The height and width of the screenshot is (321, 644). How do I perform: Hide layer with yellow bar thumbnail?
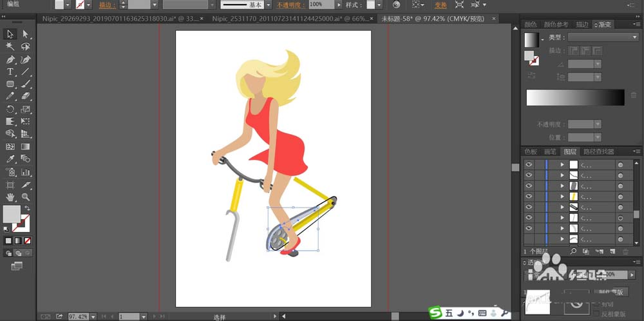point(529,196)
